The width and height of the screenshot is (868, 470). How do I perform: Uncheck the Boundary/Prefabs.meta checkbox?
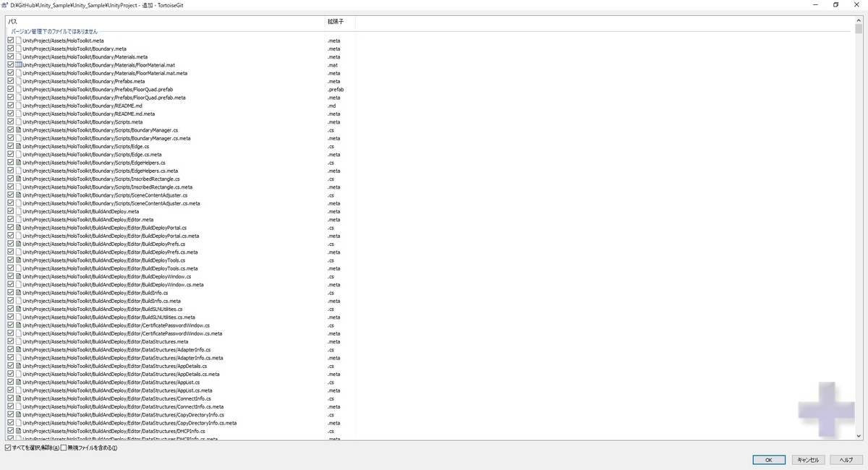[10, 81]
